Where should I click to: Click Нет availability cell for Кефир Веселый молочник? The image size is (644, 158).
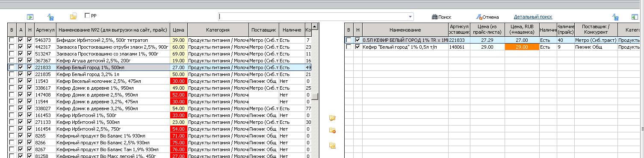292,81
